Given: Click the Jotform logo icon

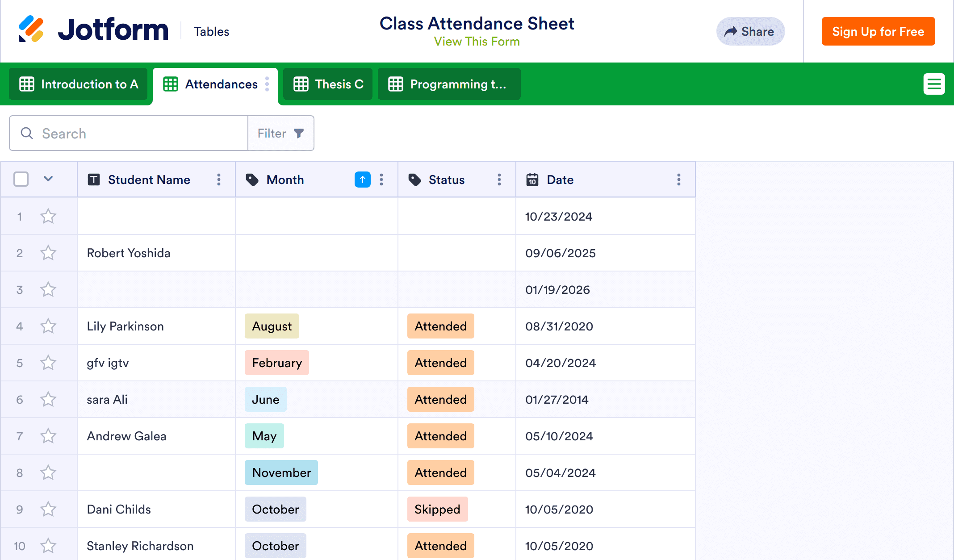Looking at the screenshot, I should point(31,29).
